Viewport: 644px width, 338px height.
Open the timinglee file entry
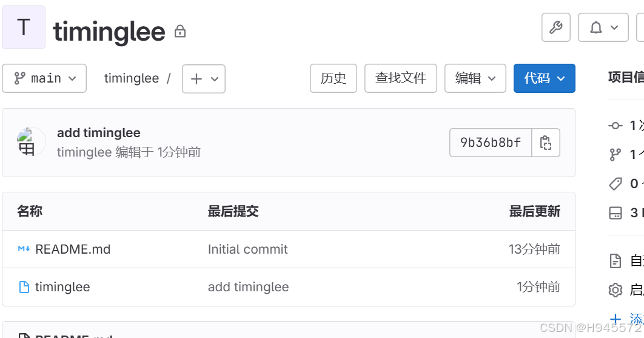tap(62, 287)
